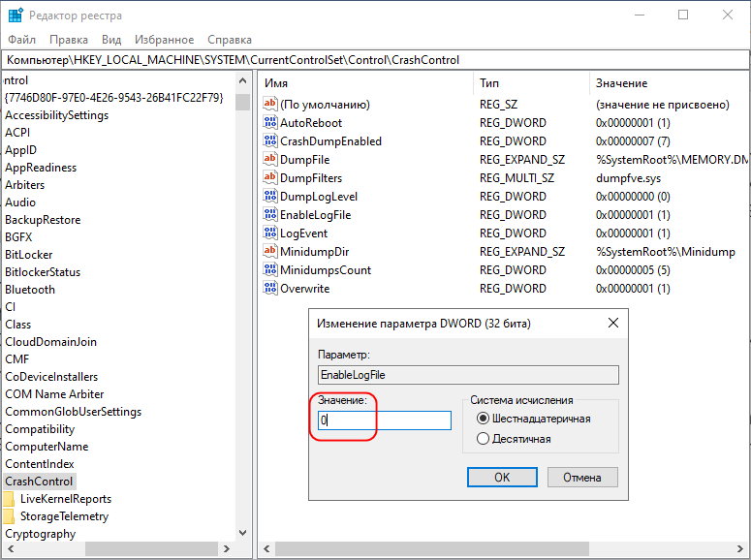Click the icon of the (По умолчанию) value
Viewport: 751px width, 560px height.
point(270,104)
